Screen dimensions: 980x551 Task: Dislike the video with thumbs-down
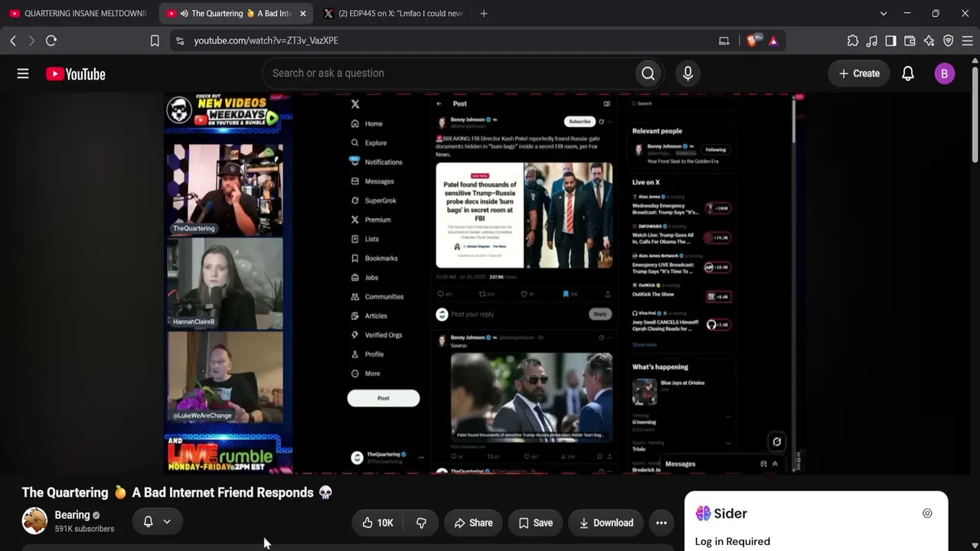pos(421,523)
